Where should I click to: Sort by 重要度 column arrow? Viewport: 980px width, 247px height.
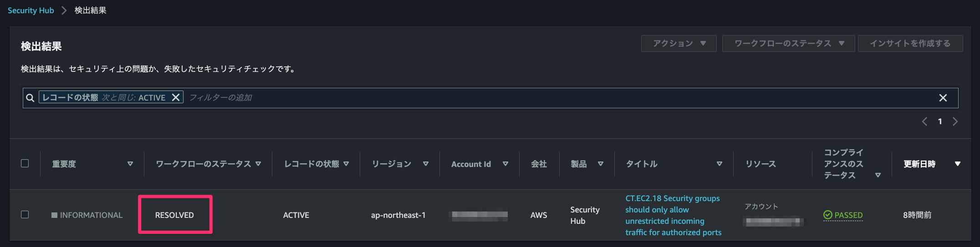click(130, 164)
